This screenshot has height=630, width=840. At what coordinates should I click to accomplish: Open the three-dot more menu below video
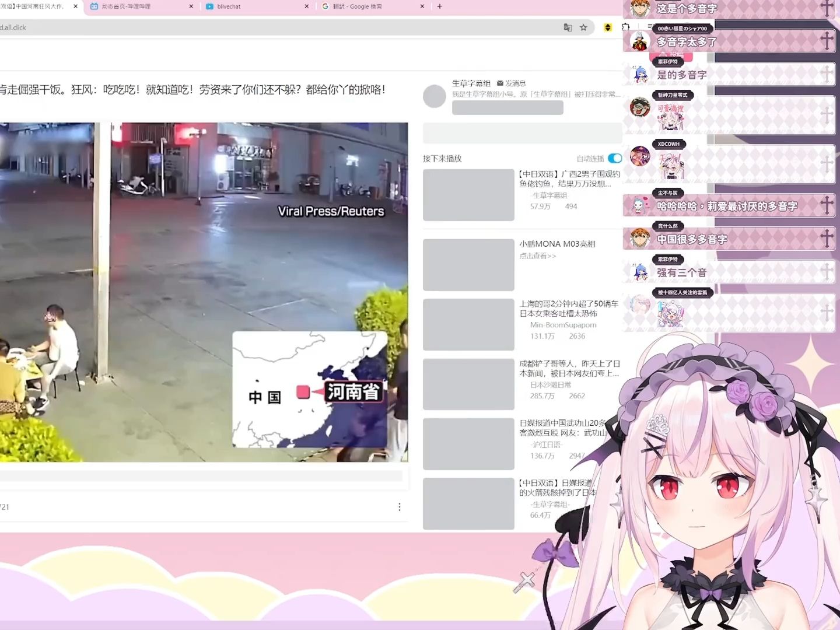pos(400,507)
